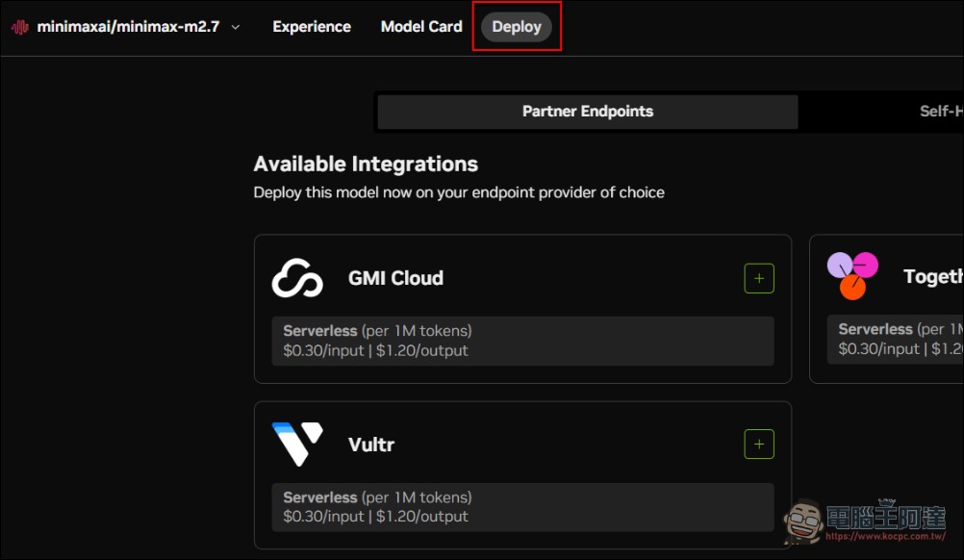Click the GMI Cloud provider name
The image size is (964, 560).
click(x=395, y=278)
